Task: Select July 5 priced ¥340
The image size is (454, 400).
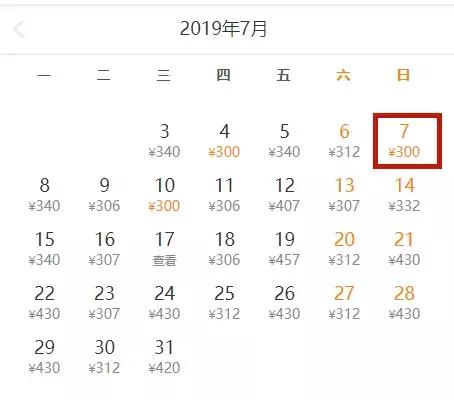Action: (284, 141)
